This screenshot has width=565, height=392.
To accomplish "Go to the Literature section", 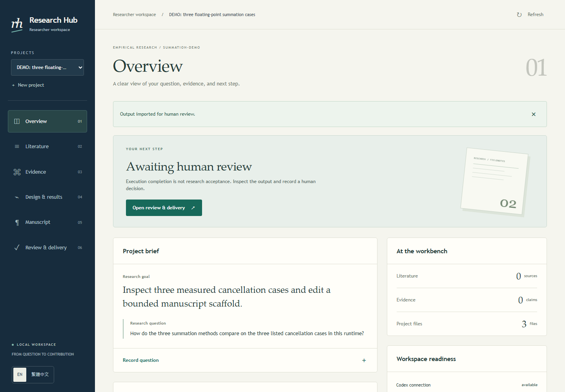I will coord(47,147).
